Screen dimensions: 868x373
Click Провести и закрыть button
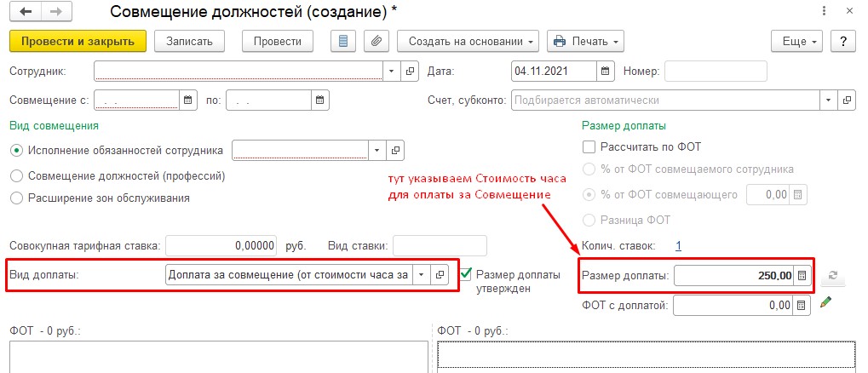click(78, 42)
